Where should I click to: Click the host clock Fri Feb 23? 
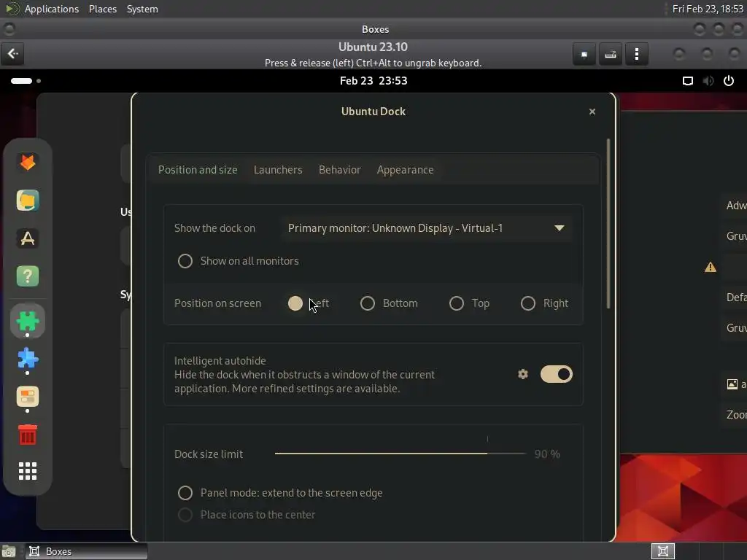click(x=708, y=9)
